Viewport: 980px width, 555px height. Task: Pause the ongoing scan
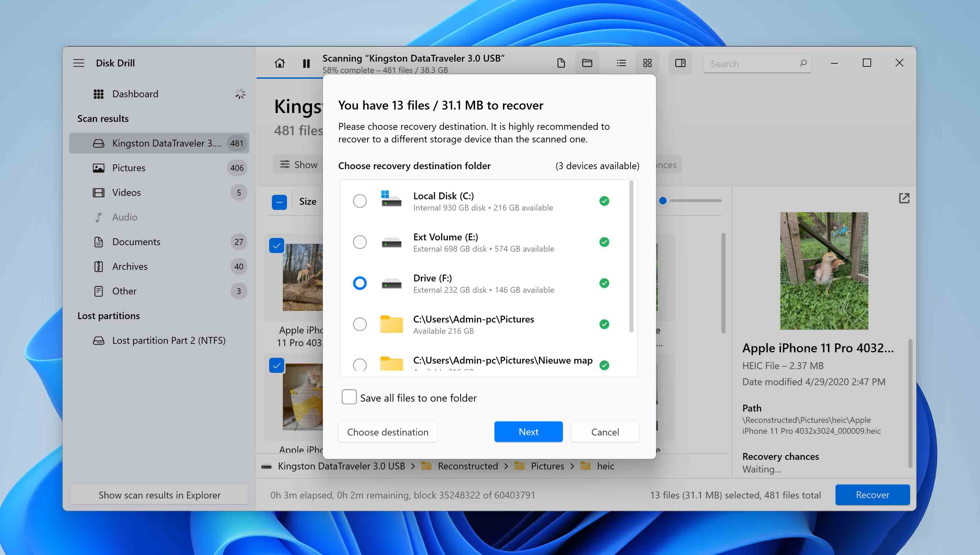(306, 63)
